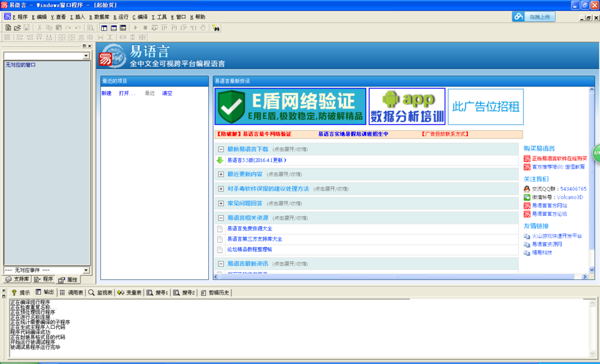Click the 打开... link in recent projects
Viewport: 600px width, 364px height.
tap(127, 94)
